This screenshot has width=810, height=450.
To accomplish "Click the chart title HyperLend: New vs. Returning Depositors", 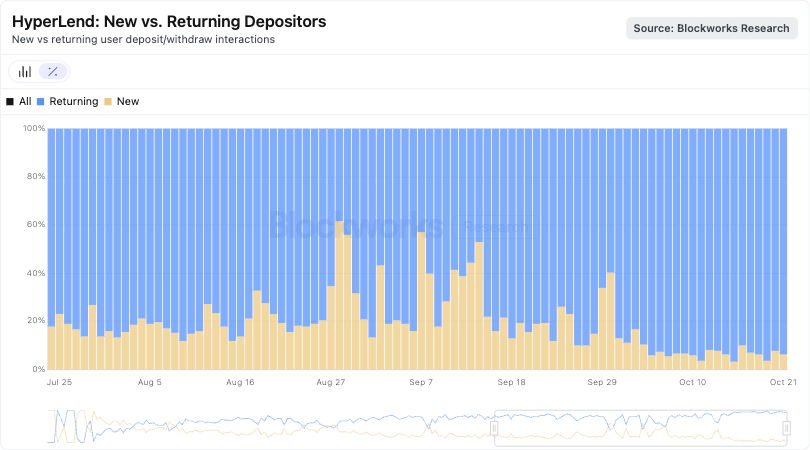I will pos(169,22).
